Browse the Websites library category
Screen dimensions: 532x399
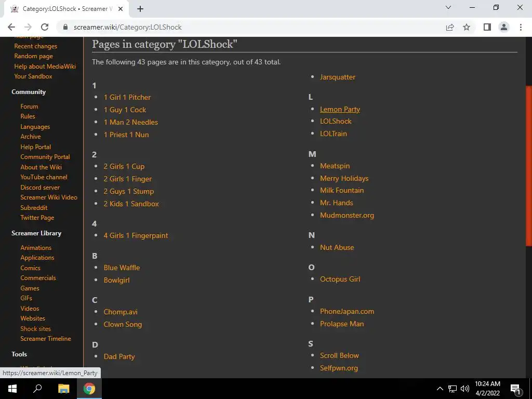pyautogui.click(x=33, y=318)
